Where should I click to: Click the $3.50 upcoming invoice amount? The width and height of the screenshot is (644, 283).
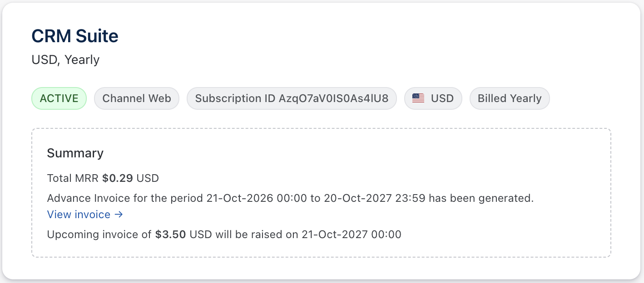[170, 234]
